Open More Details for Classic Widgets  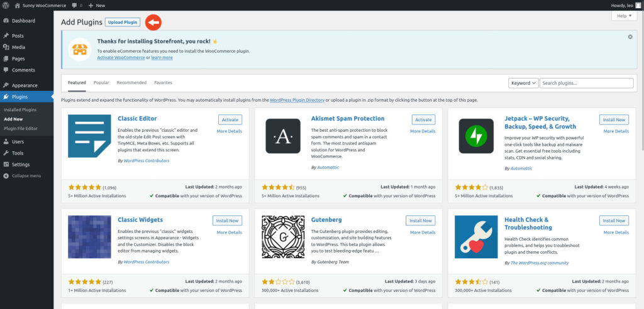(229, 232)
